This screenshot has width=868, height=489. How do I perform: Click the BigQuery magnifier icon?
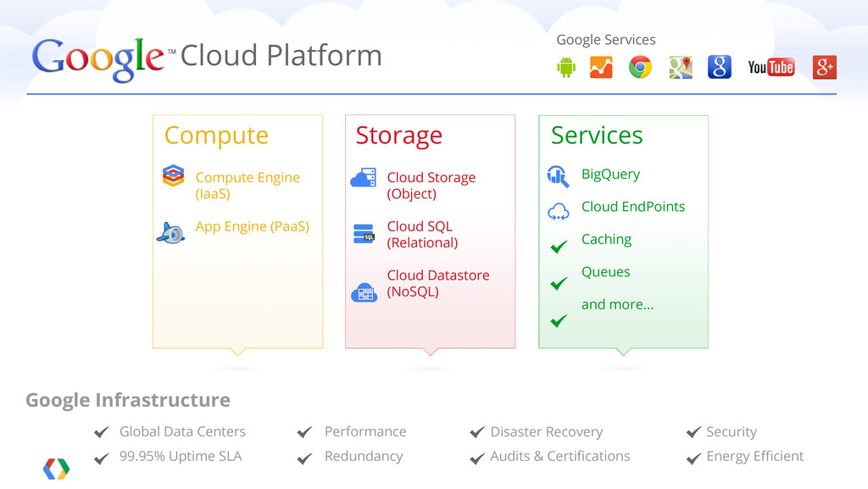558,176
